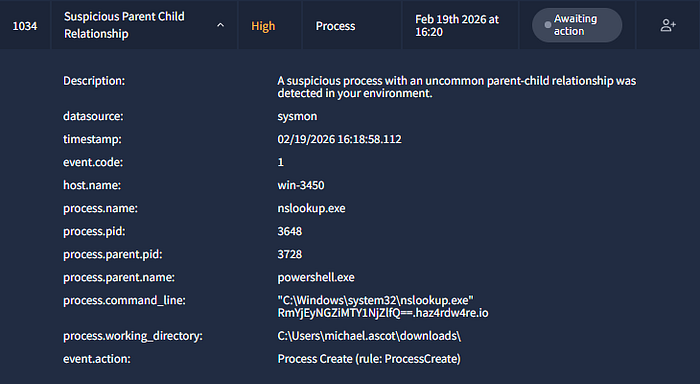Select the host name value win-3450
700x384 pixels.
point(301,185)
